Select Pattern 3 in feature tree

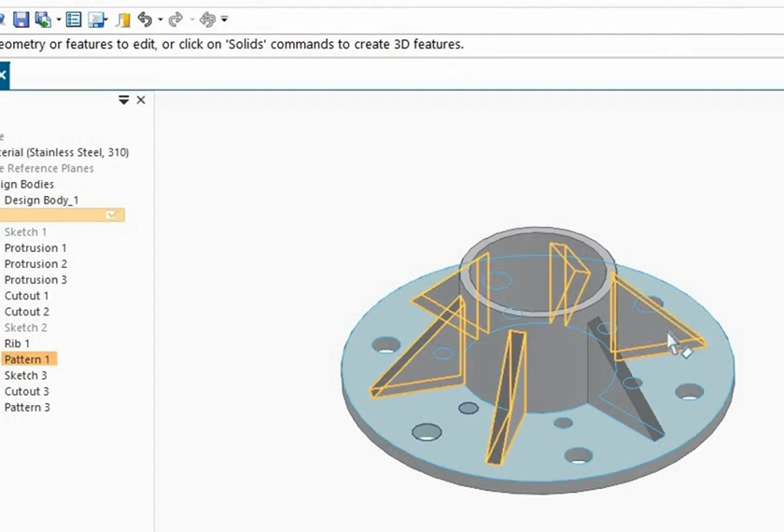tap(27, 407)
